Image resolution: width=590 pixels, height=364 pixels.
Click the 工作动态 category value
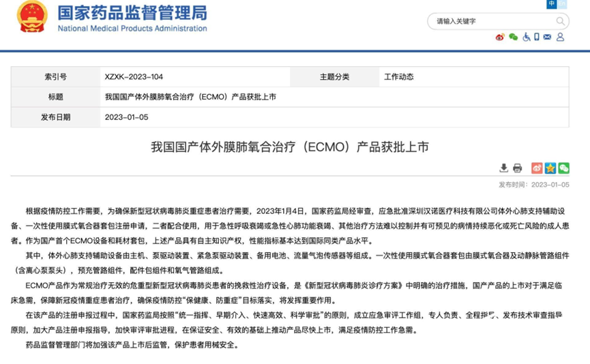pos(399,77)
